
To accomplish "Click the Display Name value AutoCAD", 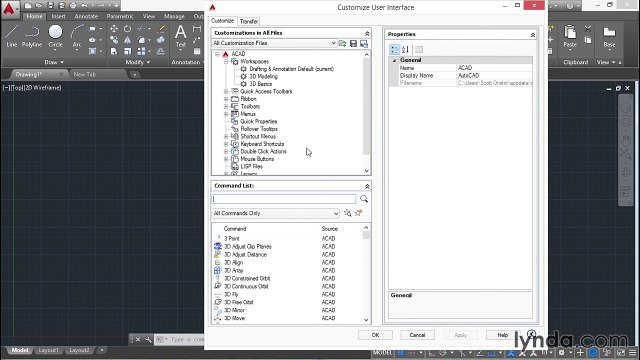I will pyautogui.click(x=468, y=76).
